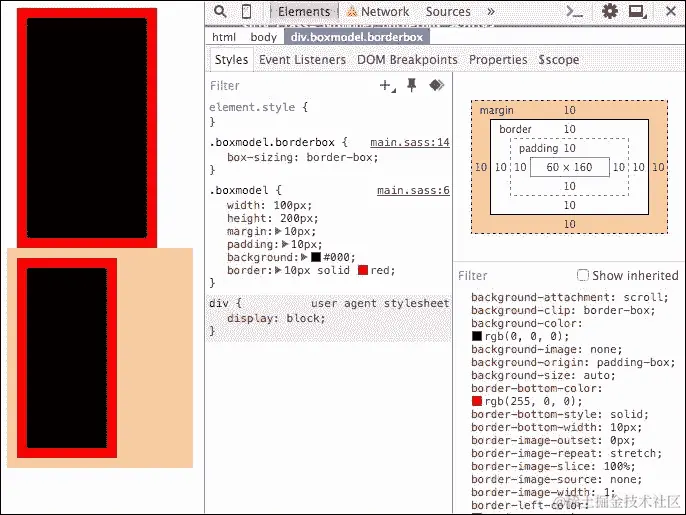Open the $scope tab
Screen dimensions: 686x515
coord(559,60)
